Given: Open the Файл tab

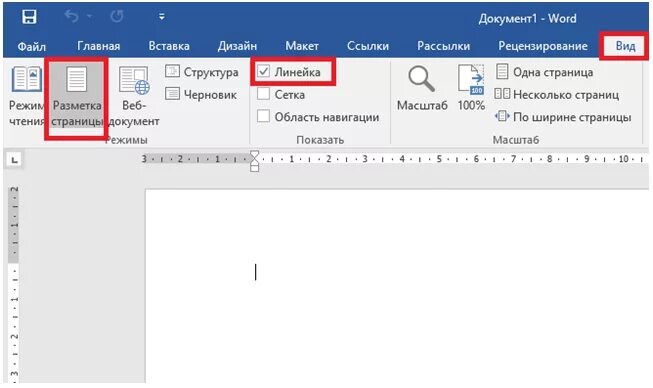Looking at the screenshot, I should coord(32,46).
